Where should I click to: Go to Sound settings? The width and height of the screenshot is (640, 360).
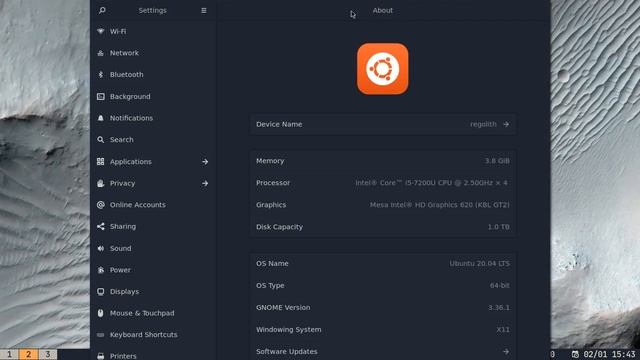coord(153,248)
